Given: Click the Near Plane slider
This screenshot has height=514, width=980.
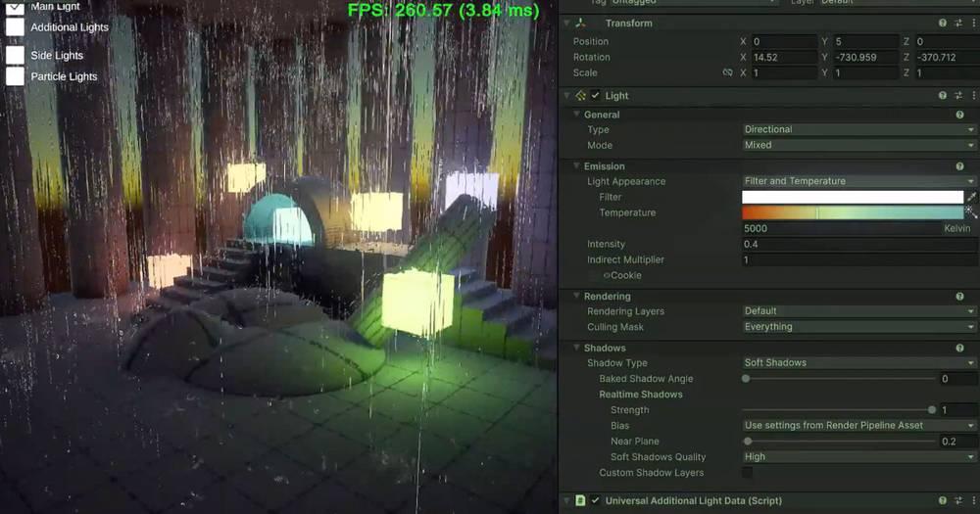Looking at the screenshot, I should [839, 441].
